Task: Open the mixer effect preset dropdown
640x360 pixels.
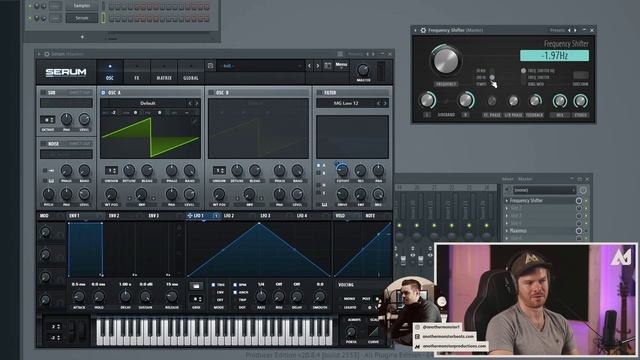Action: [544, 190]
